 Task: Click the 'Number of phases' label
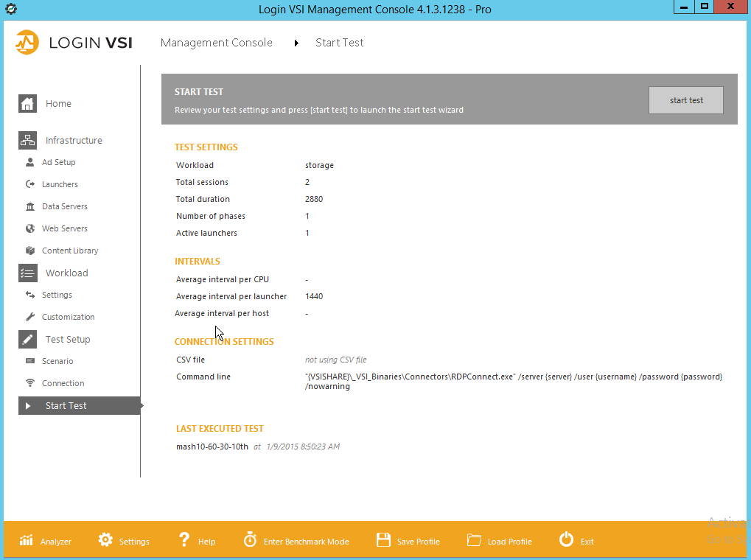tap(211, 216)
